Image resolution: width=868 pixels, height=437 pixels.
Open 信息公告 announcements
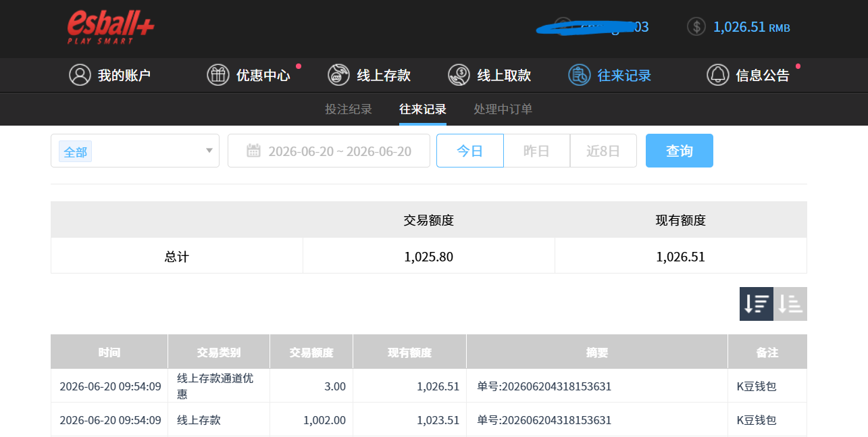point(748,75)
